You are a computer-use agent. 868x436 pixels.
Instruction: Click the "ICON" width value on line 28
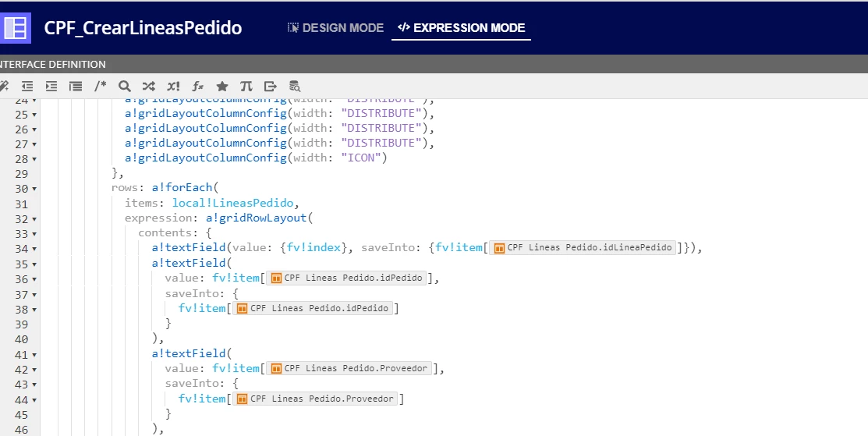(x=361, y=158)
